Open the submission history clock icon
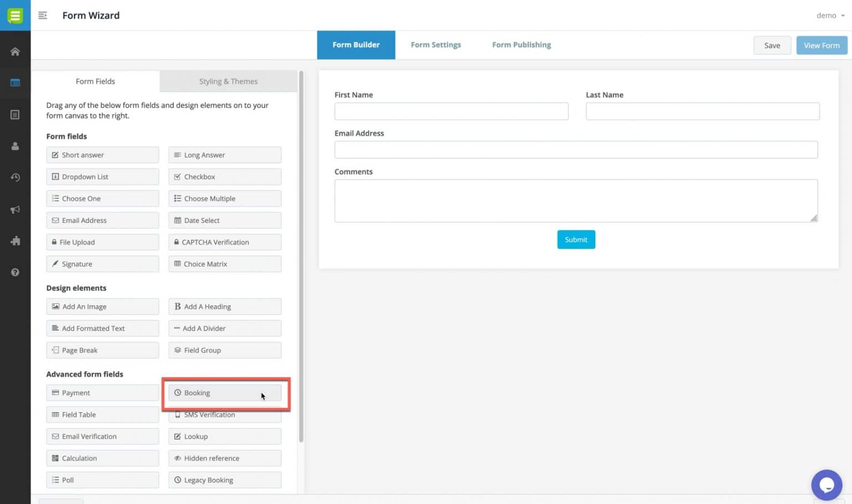The width and height of the screenshot is (852, 504). click(15, 177)
